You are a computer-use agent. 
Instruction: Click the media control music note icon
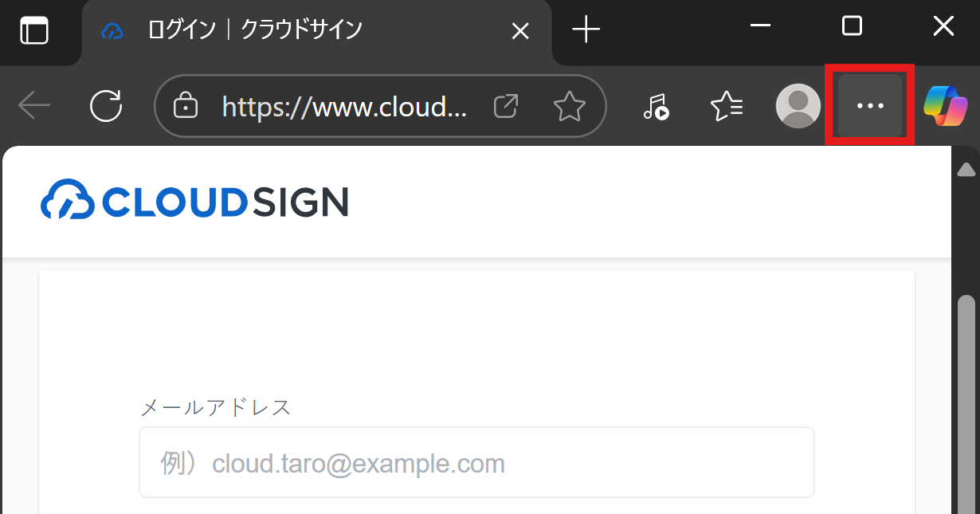656,106
